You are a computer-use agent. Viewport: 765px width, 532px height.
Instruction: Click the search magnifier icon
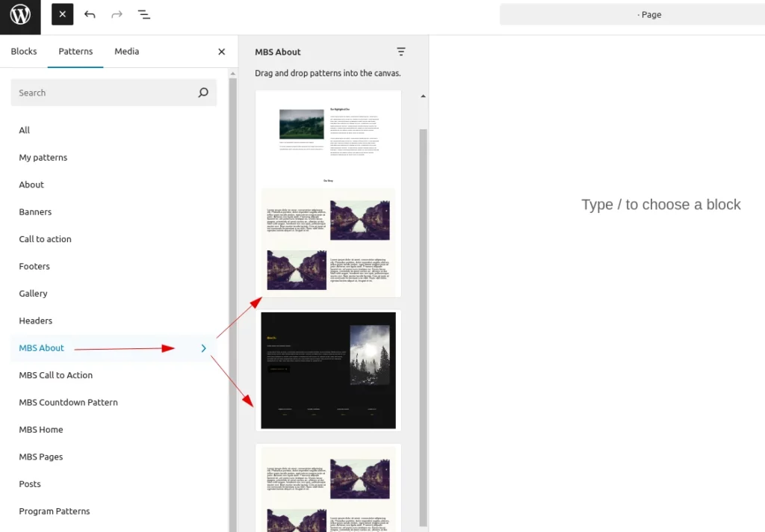click(x=203, y=93)
